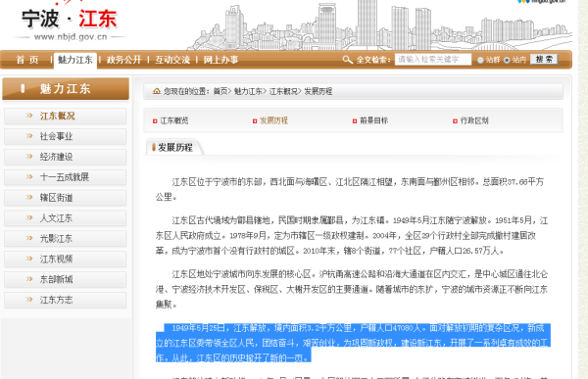Click the red bullet icon beside 发展历程
588x379 pixels.
pyautogui.click(x=255, y=121)
